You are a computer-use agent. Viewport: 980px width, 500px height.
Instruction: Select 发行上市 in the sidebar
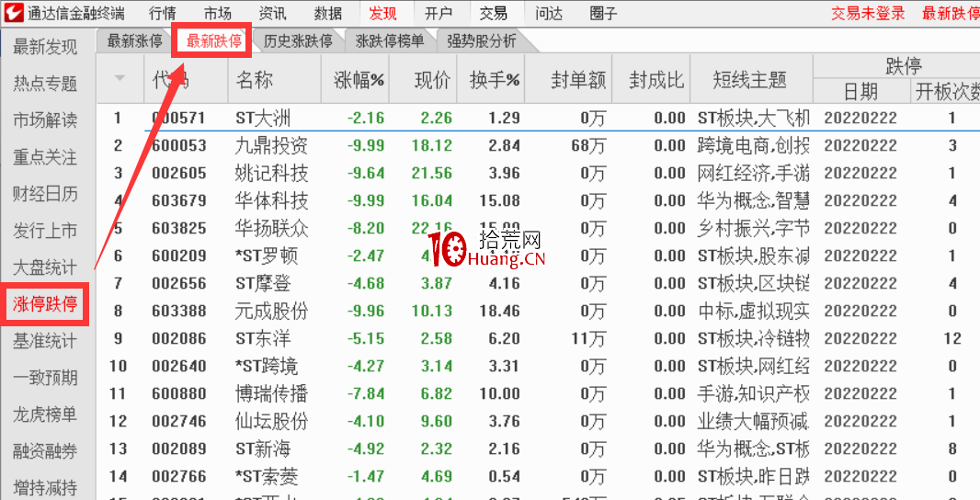click(x=45, y=232)
